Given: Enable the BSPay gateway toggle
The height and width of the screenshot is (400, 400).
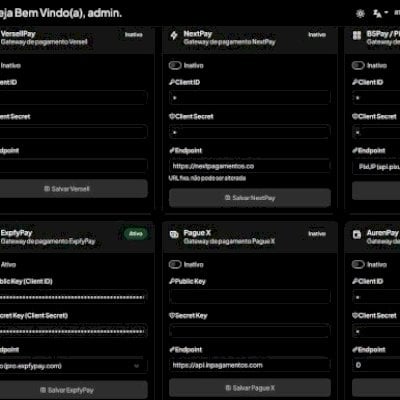Looking at the screenshot, I should pyautogui.click(x=358, y=65).
